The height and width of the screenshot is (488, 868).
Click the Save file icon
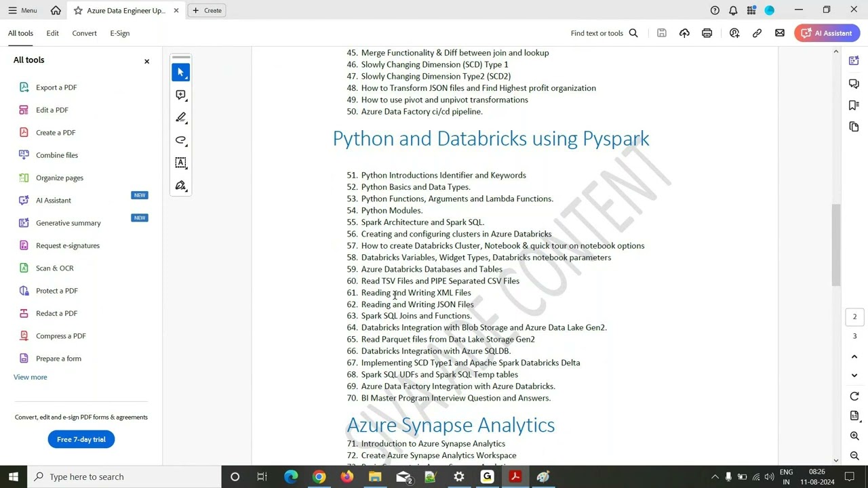point(662,33)
